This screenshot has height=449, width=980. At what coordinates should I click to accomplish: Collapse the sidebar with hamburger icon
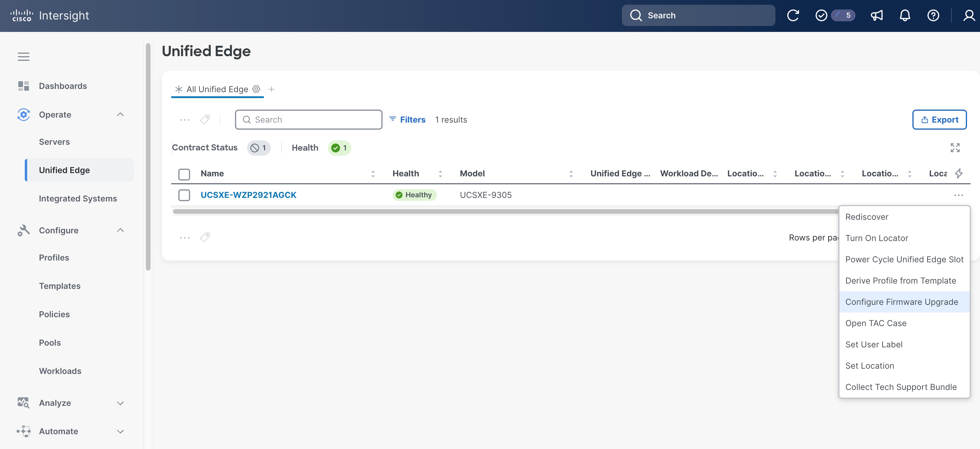24,57
